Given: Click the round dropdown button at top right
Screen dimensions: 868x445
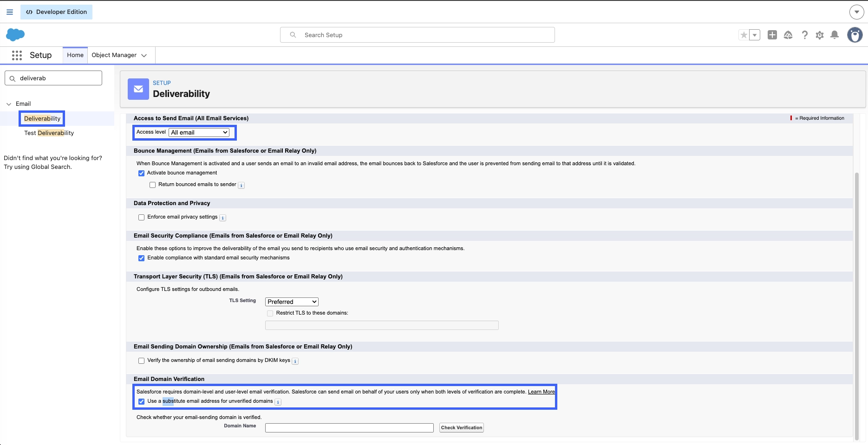Looking at the screenshot, I should tap(857, 12).
